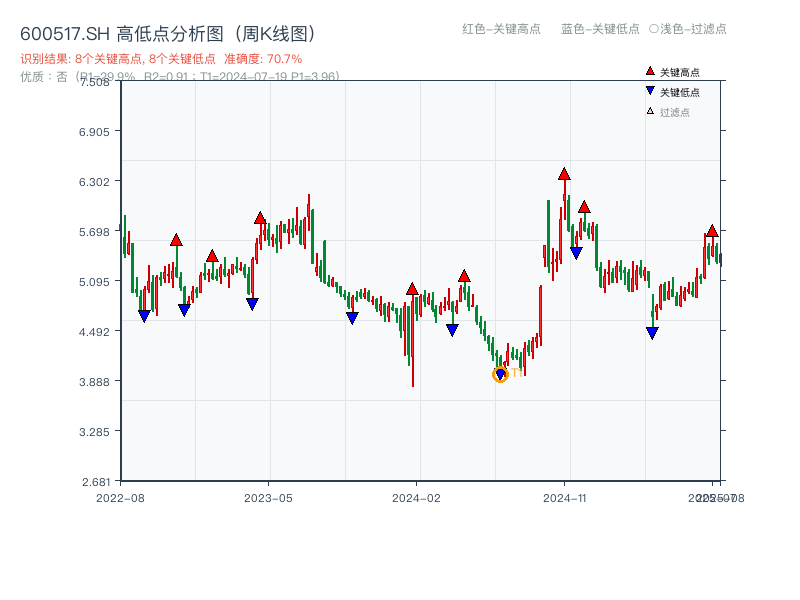Image resolution: width=800 pixels, height=600 pixels.
Task: Click the 2.681 y-axis price label
Action: 100,481
